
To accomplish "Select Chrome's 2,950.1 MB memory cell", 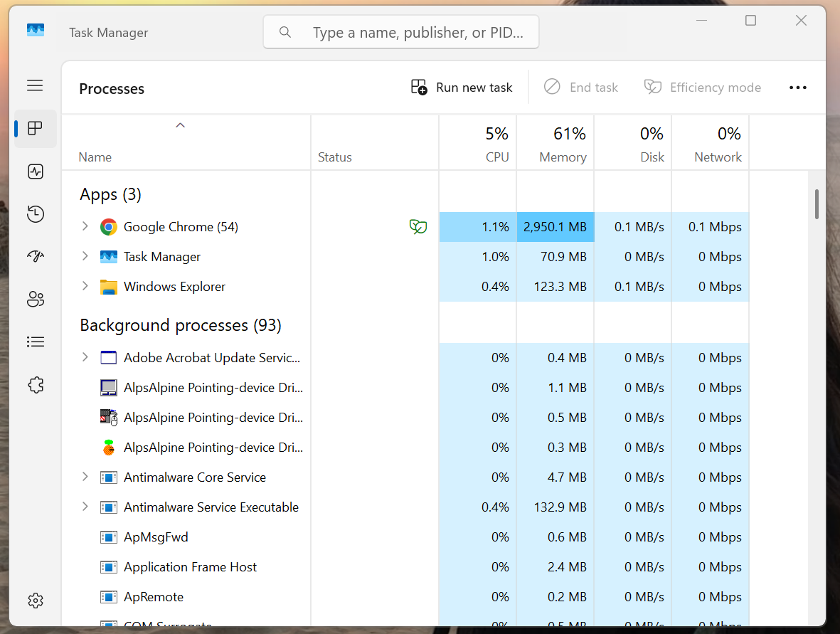I will [555, 227].
